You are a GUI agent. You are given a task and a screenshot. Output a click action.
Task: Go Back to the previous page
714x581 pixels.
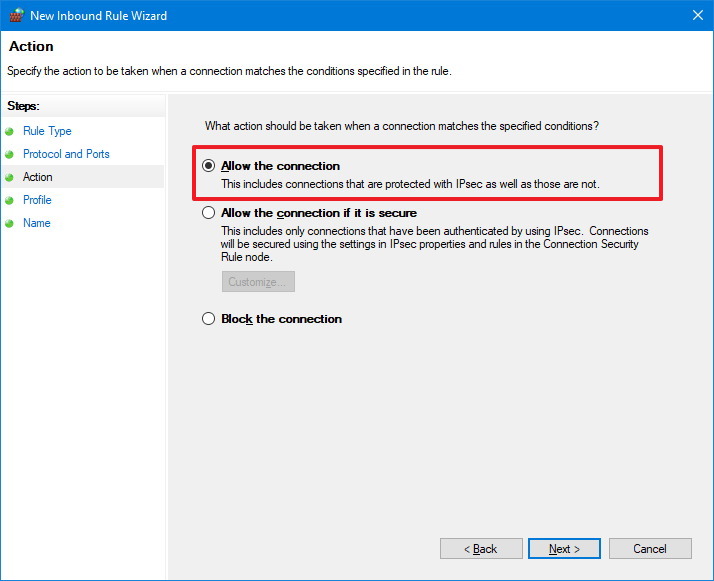pyautogui.click(x=481, y=549)
